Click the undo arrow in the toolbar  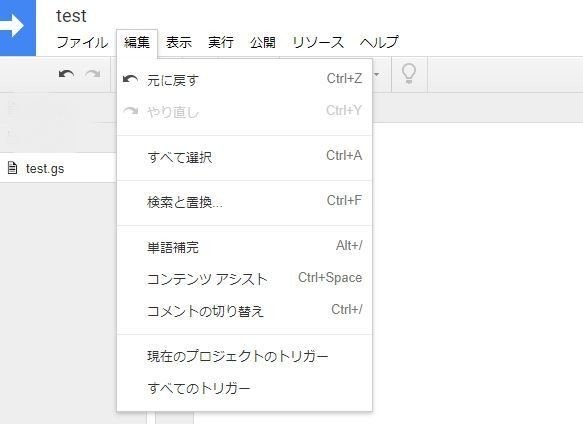tap(67, 74)
